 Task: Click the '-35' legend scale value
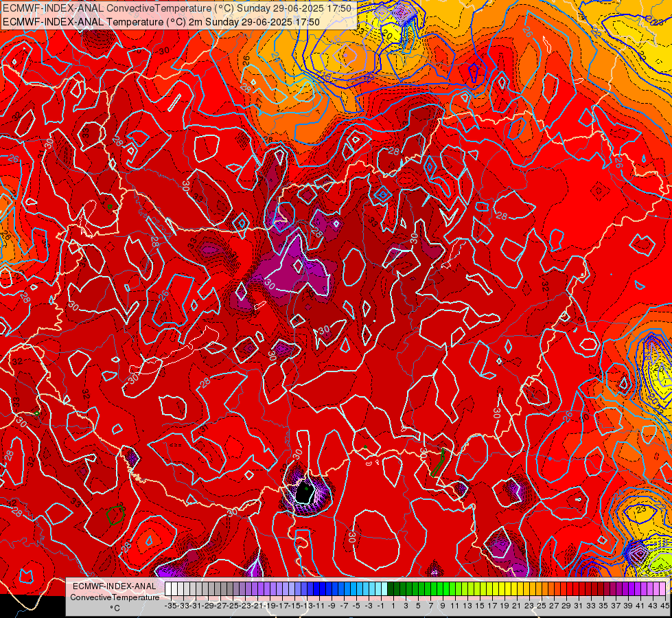click(x=171, y=606)
